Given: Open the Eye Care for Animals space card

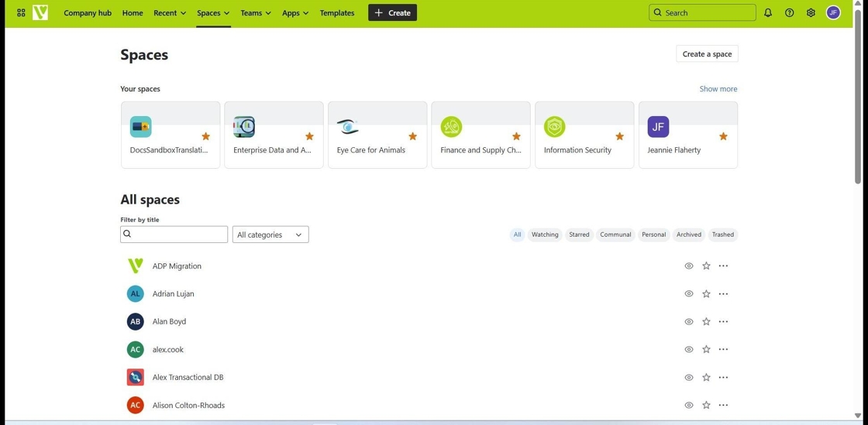Looking at the screenshot, I should click(377, 135).
